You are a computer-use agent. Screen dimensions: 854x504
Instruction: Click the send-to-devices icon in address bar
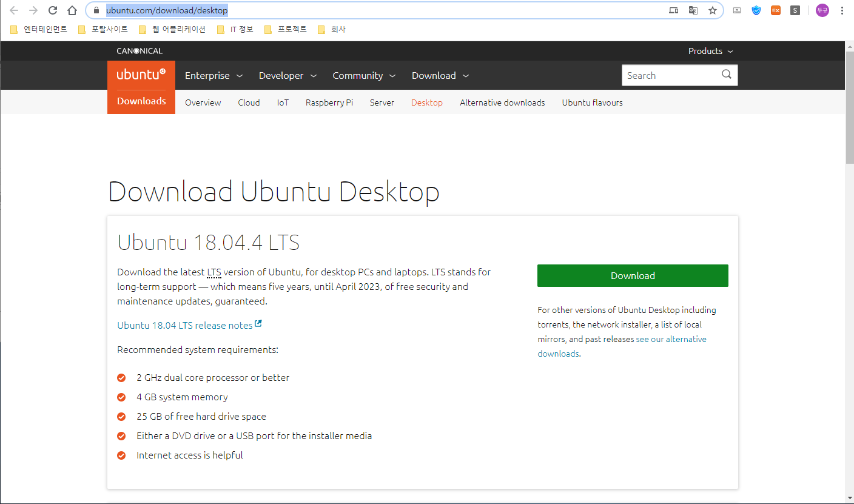[673, 10]
